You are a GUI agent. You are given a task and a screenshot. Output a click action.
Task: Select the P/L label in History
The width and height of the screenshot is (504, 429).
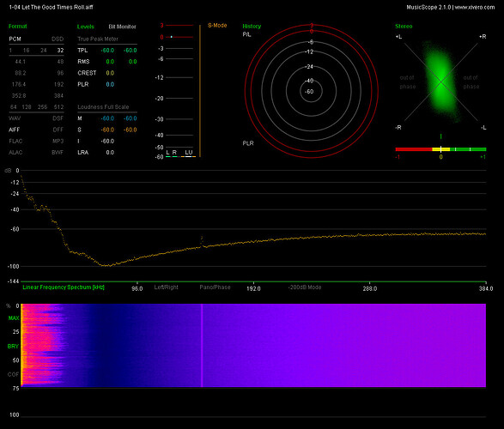[x=247, y=34]
